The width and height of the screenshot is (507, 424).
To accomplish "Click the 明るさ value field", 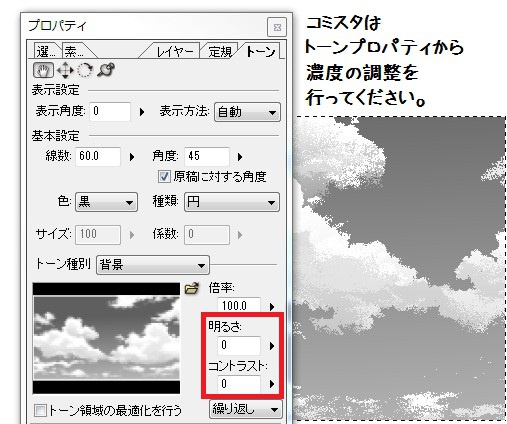I will pyautogui.click(x=239, y=345).
